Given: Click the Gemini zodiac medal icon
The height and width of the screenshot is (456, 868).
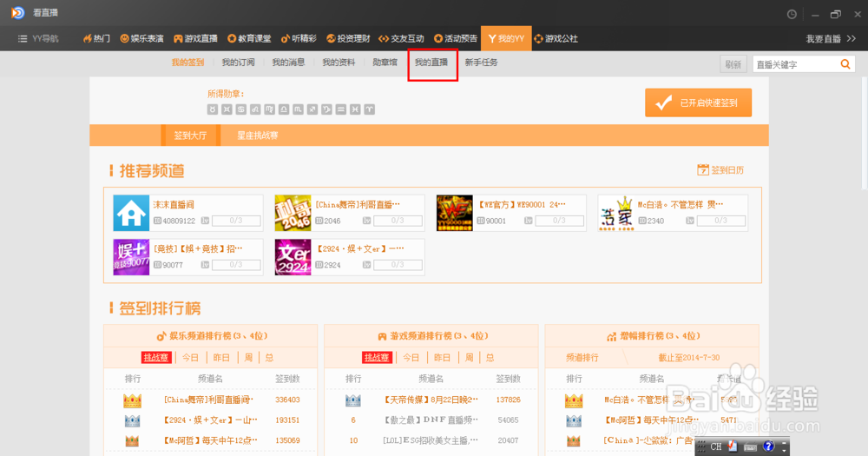Looking at the screenshot, I should [227, 109].
